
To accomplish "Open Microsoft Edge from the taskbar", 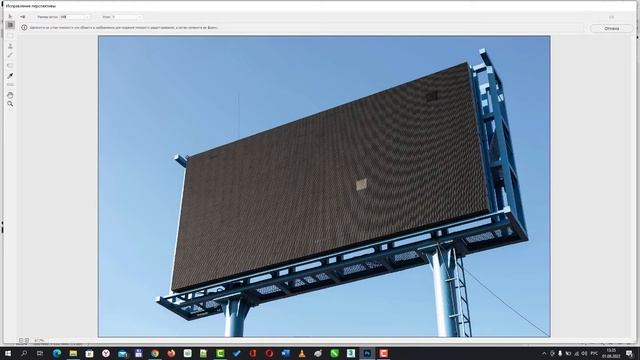I will 57,353.
